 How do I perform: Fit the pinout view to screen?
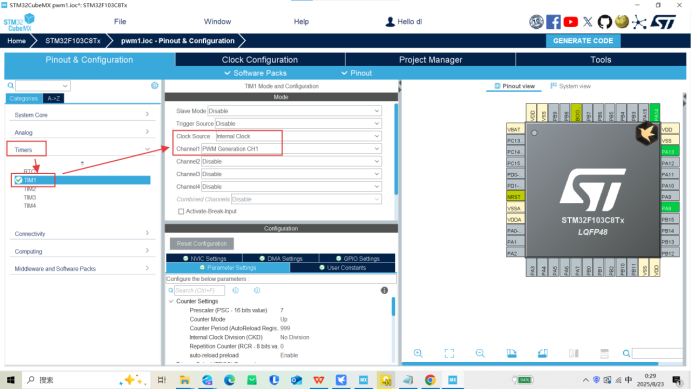click(449, 353)
